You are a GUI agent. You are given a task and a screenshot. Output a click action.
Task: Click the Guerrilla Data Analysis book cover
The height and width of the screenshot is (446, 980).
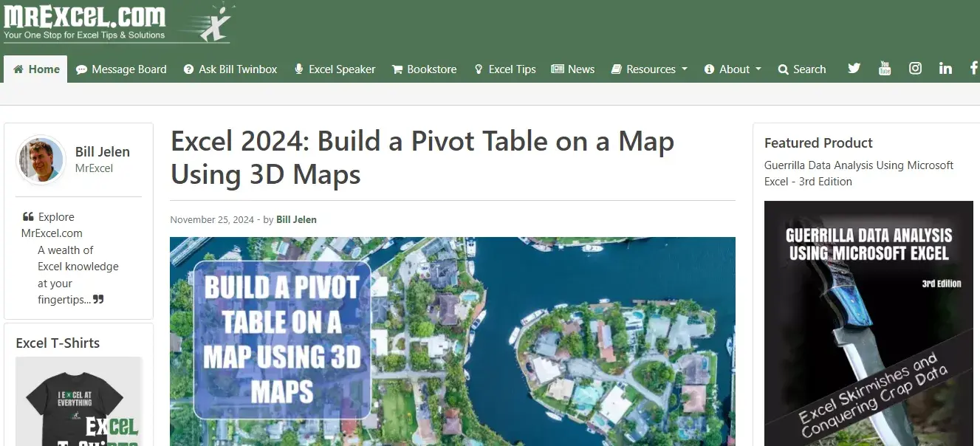[x=868, y=323]
